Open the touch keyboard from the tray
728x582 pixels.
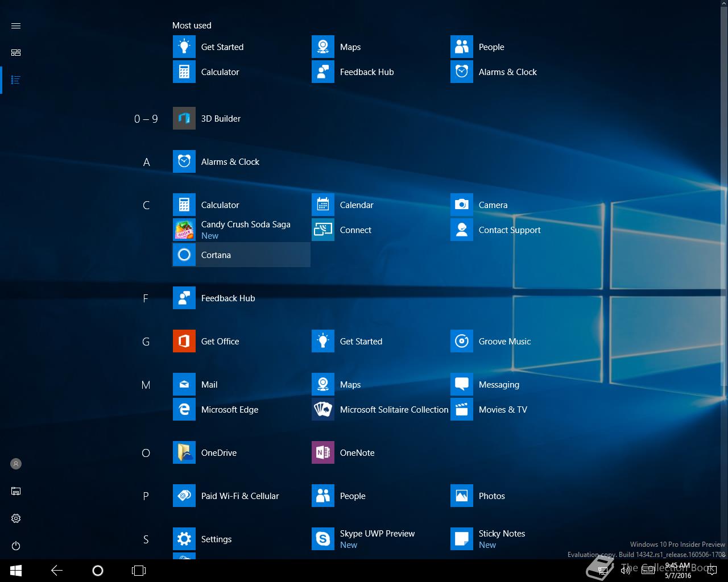(648, 571)
